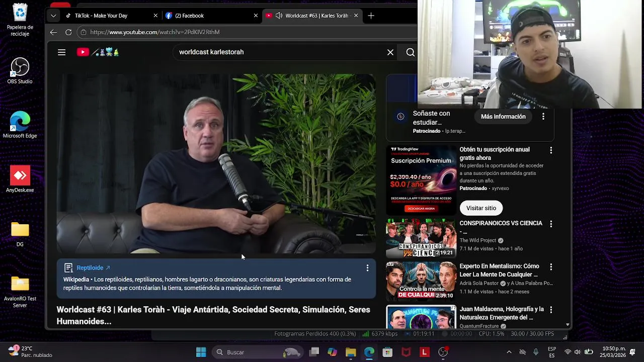Expand the tab search dropdown arrow

pos(53,16)
